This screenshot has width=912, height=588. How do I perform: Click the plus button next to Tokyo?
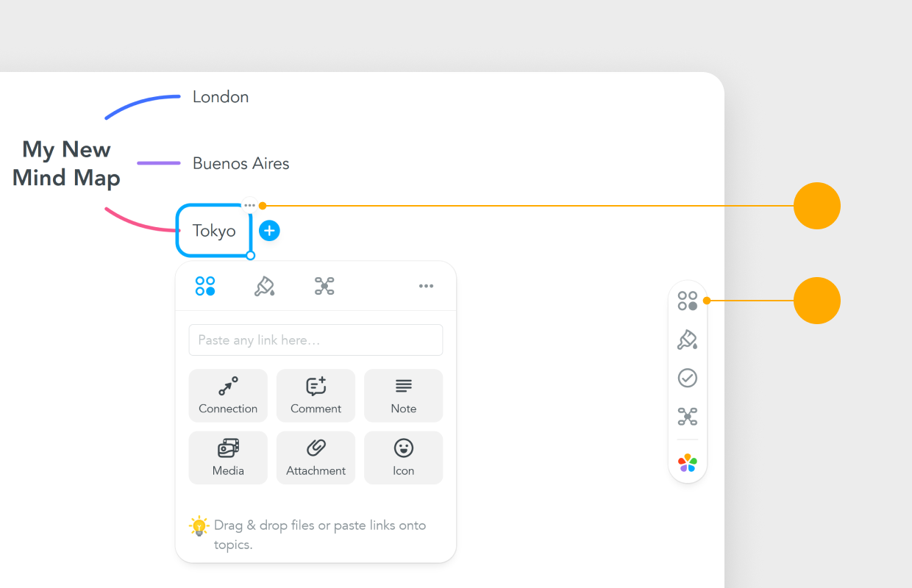(x=269, y=230)
